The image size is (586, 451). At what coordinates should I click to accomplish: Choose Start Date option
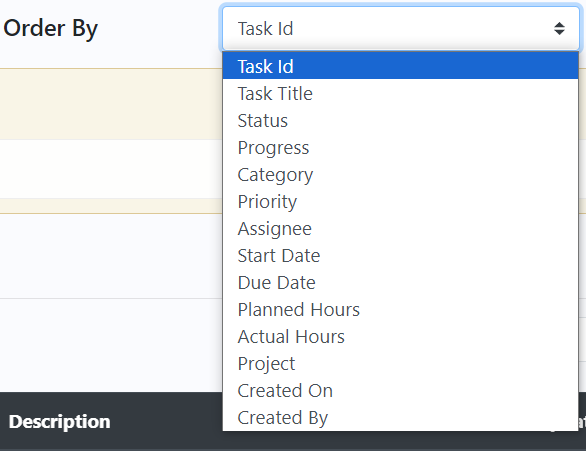400,256
